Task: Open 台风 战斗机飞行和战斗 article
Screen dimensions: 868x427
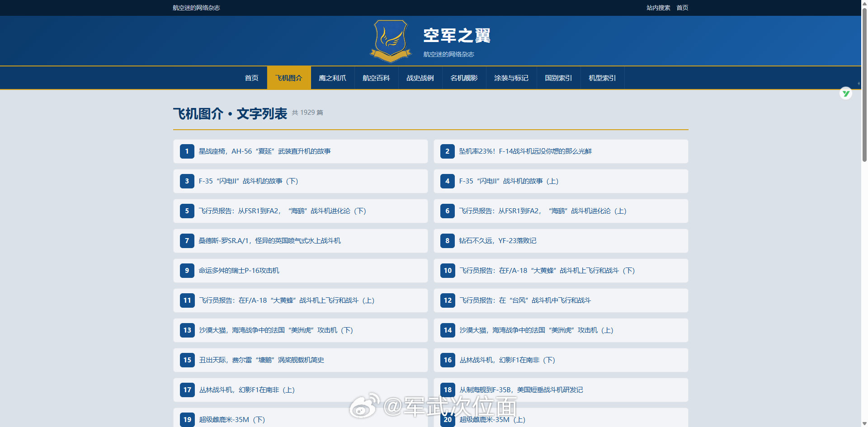Action: pyautogui.click(x=525, y=300)
